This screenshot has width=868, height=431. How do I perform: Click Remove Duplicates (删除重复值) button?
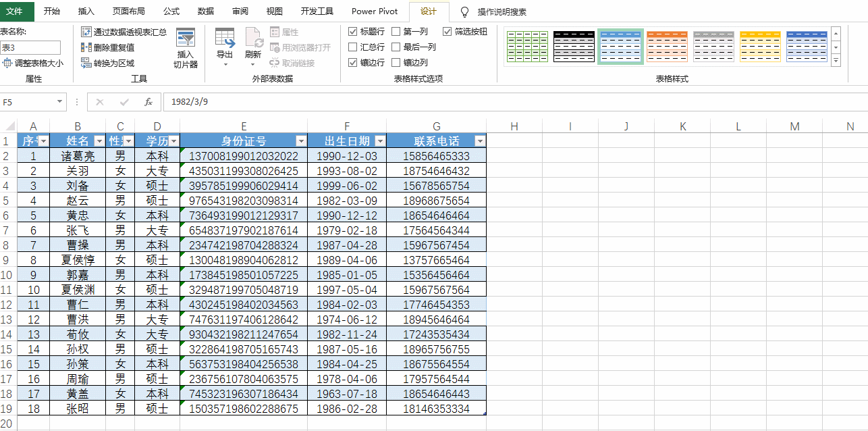click(x=107, y=47)
